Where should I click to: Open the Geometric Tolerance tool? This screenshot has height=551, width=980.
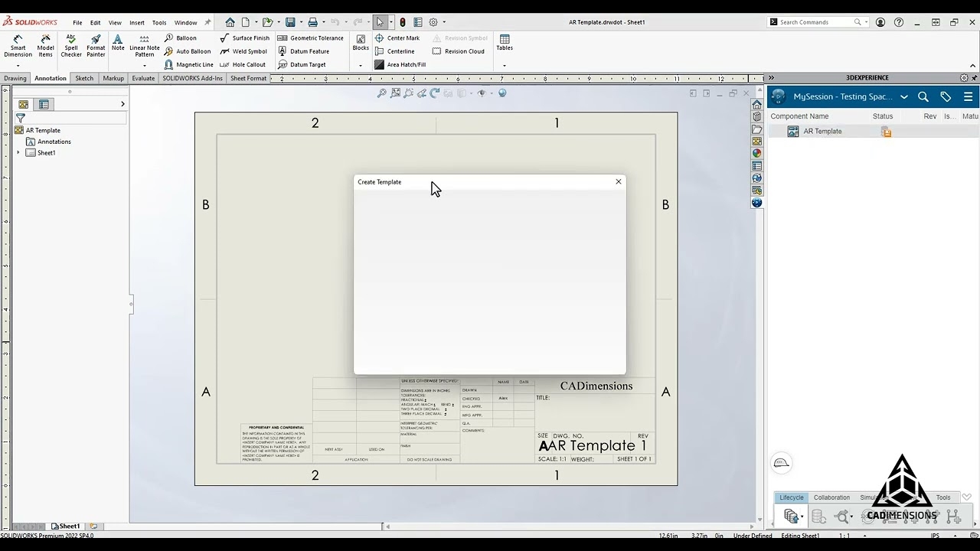coord(310,37)
